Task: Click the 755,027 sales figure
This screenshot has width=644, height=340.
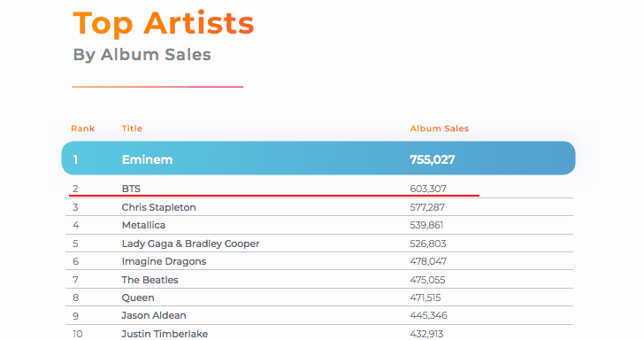Action: 433,159
